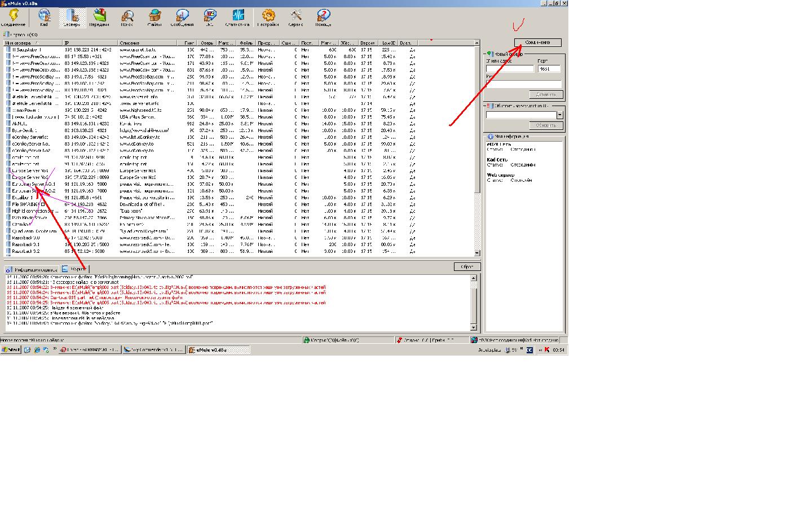Click log pane scrollbar down arrow
812x508 pixels.
473,327
